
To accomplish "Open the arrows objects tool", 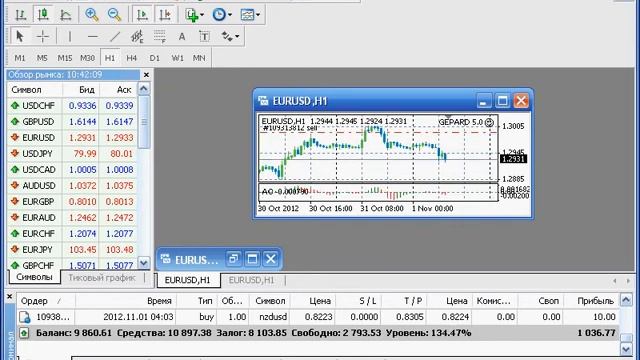I will tap(227, 36).
